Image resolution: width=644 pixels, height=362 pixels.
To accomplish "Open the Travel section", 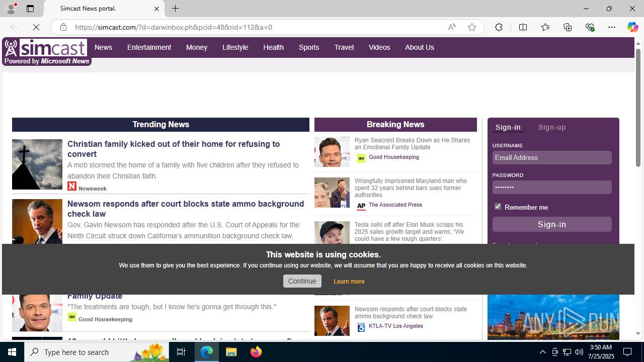I will [344, 47].
